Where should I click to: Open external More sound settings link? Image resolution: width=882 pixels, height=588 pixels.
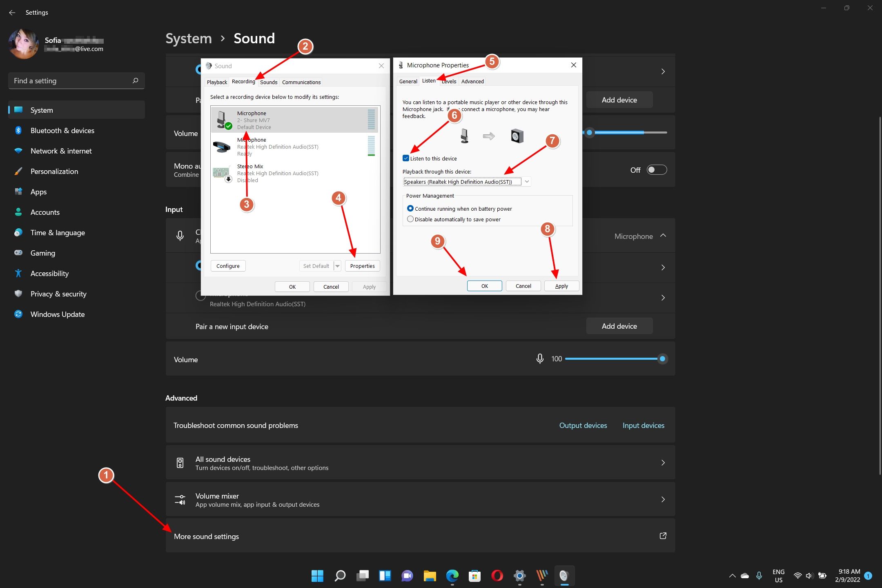click(663, 536)
